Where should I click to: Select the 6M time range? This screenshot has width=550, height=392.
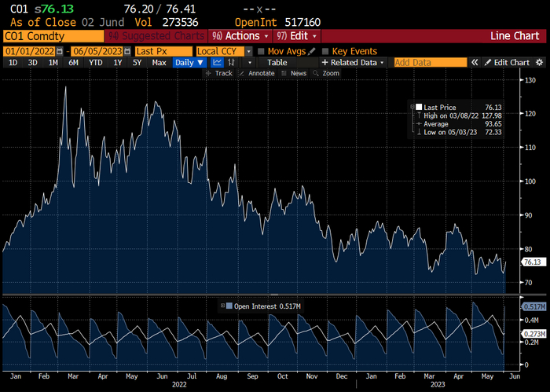click(73, 62)
